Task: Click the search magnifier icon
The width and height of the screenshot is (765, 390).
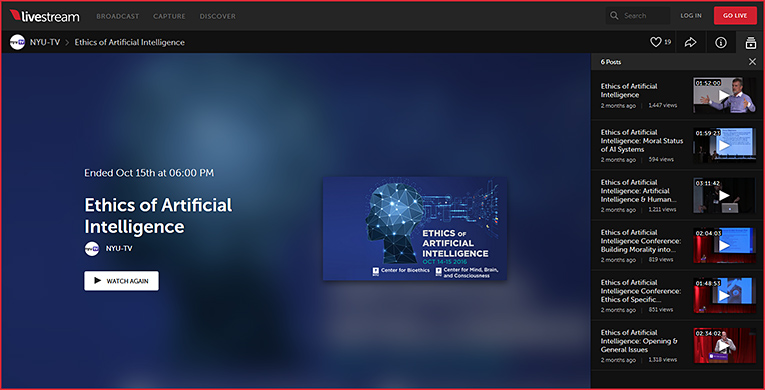Action: 614,16
